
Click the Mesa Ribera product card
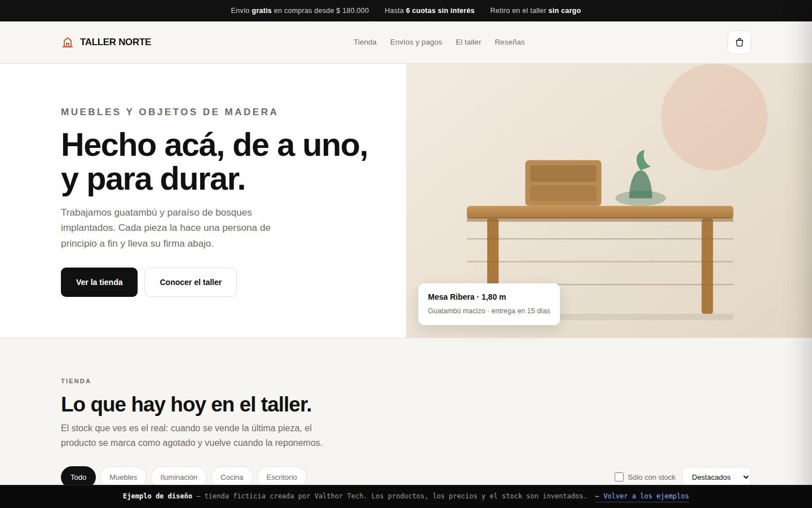[x=489, y=304]
